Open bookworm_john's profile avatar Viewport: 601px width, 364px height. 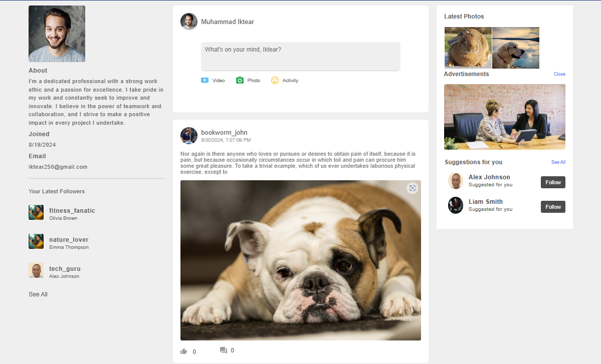(189, 136)
